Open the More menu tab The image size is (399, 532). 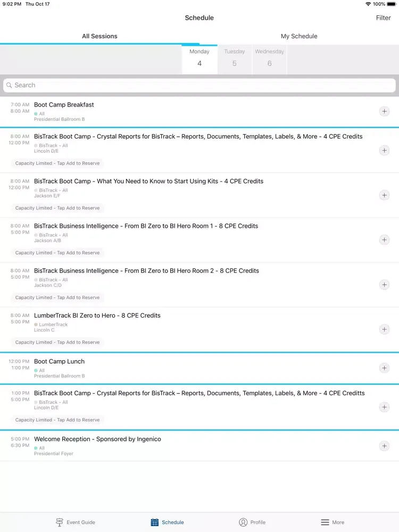pos(332,522)
